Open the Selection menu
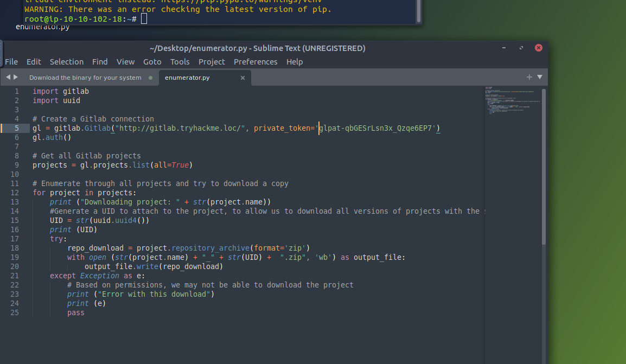Image resolution: width=626 pixels, height=364 pixels. (67, 62)
